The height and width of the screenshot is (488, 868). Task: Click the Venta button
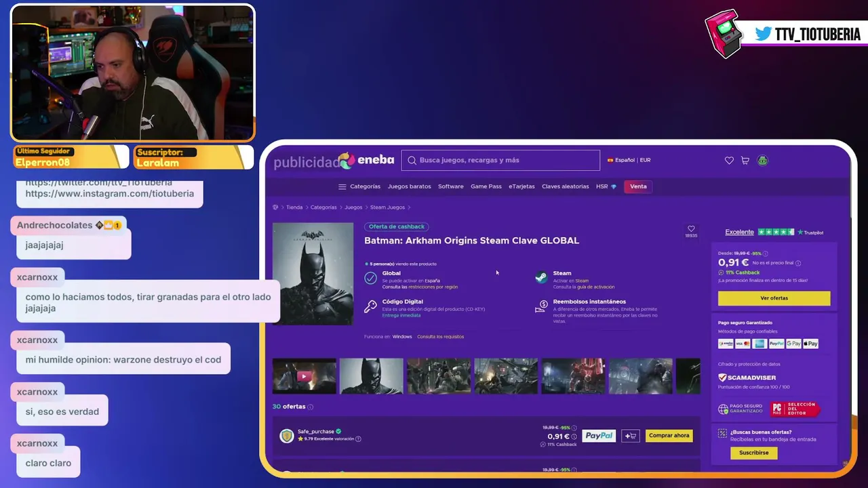pyautogui.click(x=638, y=186)
